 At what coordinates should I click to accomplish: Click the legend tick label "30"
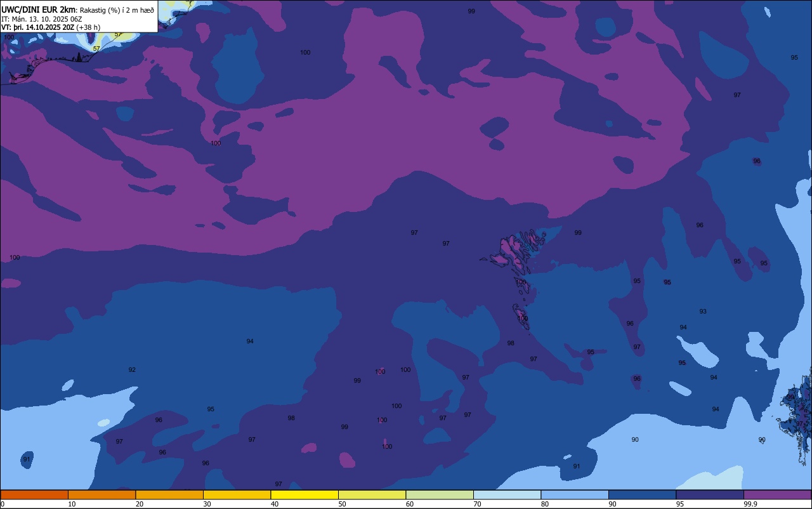tap(207, 504)
